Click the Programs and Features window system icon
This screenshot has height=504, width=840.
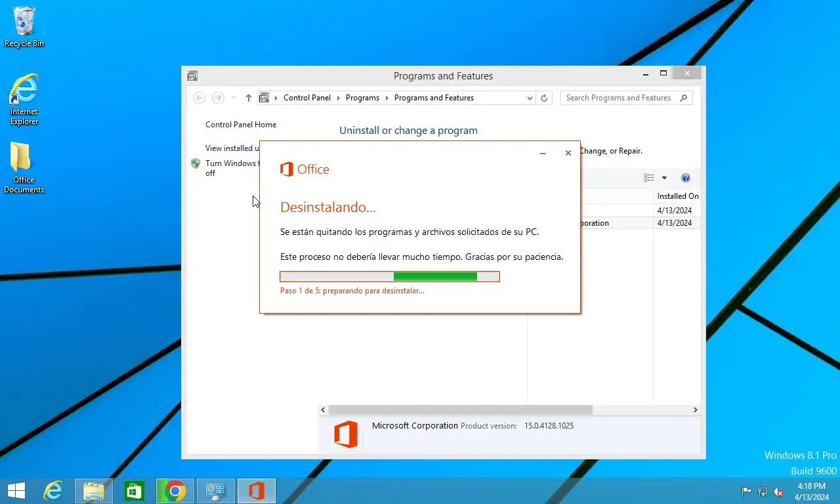click(192, 76)
